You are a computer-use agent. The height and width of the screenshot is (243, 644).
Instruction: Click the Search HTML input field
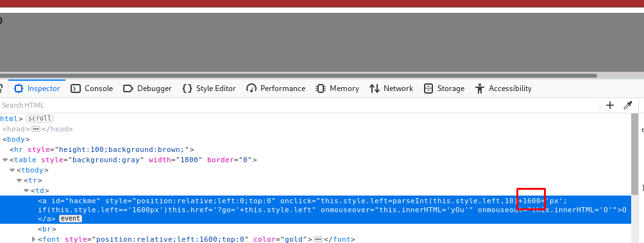[300, 106]
